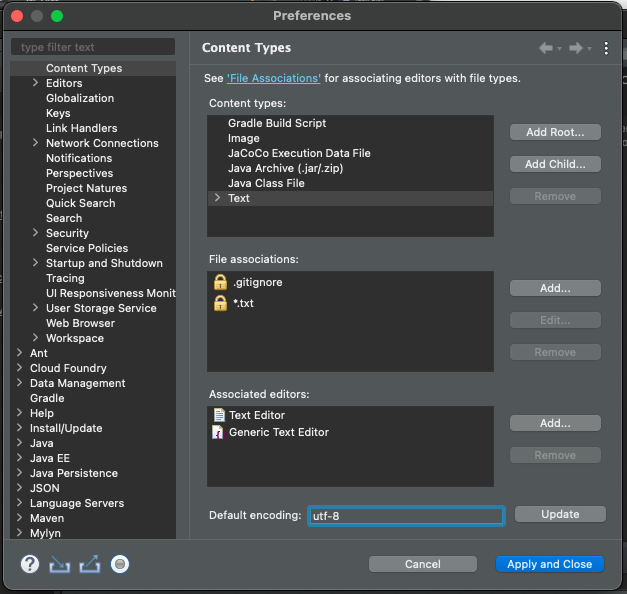The height and width of the screenshot is (594, 627).
Task: Expand the Java Persistence node
Action: [19, 473]
